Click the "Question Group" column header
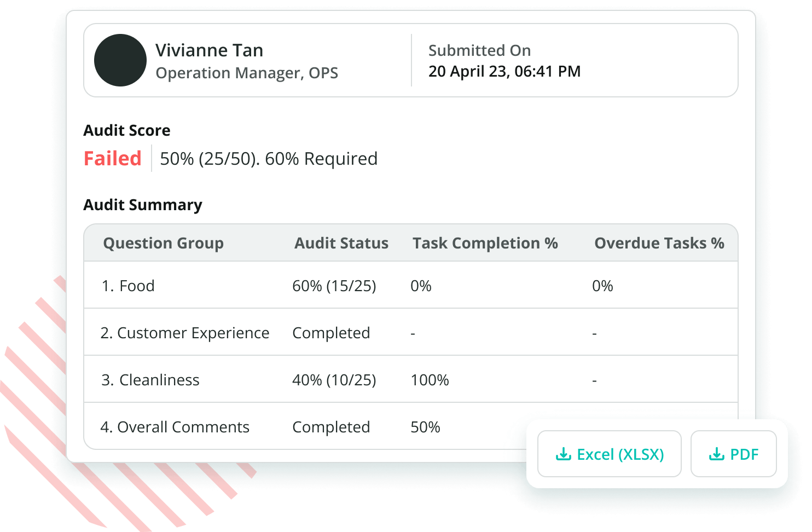Screen dimensions: 812x532 (x=164, y=243)
